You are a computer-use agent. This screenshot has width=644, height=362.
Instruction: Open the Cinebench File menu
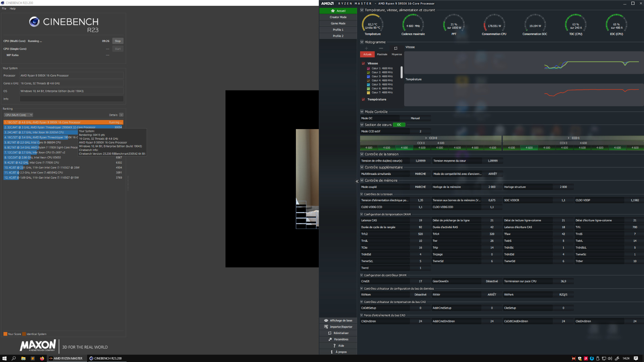click(x=4, y=9)
